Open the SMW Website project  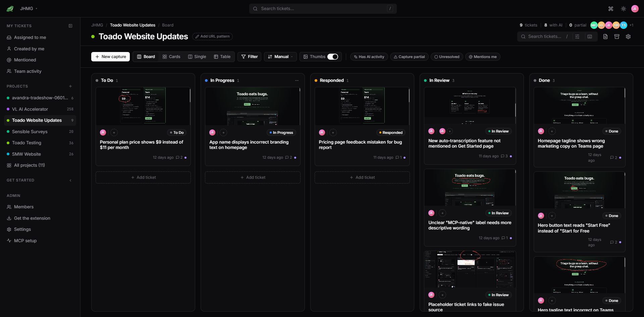(40, 154)
